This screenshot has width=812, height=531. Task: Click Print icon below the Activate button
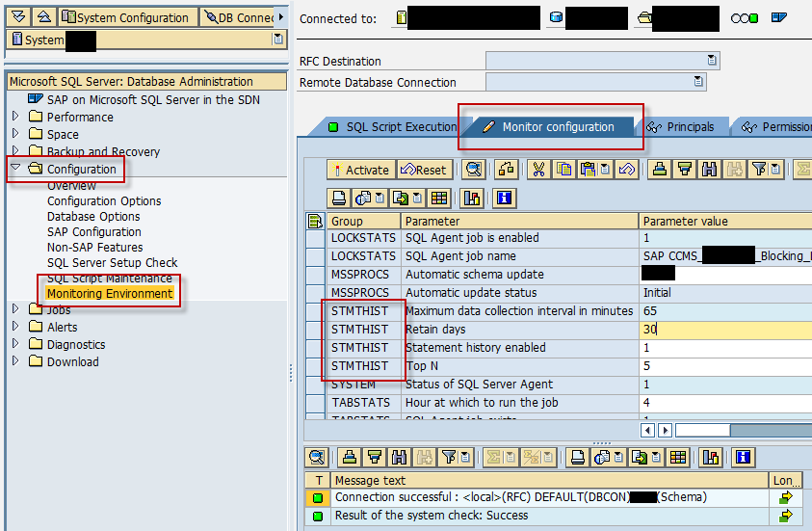coord(339,198)
